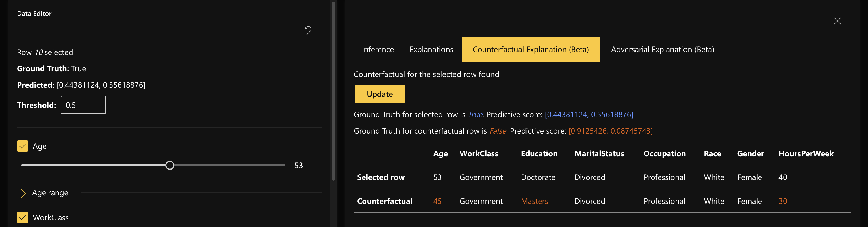Click into the Threshold input field
Image resolution: width=868 pixels, height=227 pixels.
83,105
